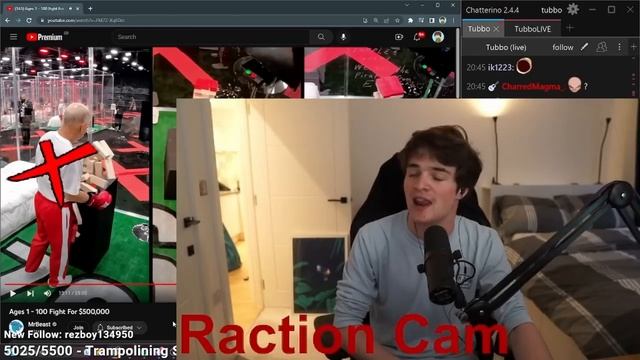Focus the YouTube Search field
640x360 pixels.
coord(210,37)
